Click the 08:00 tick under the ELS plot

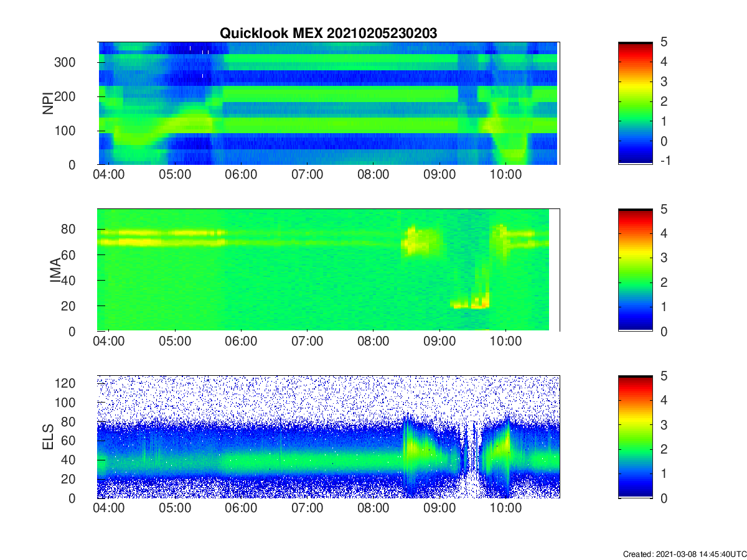tap(374, 508)
